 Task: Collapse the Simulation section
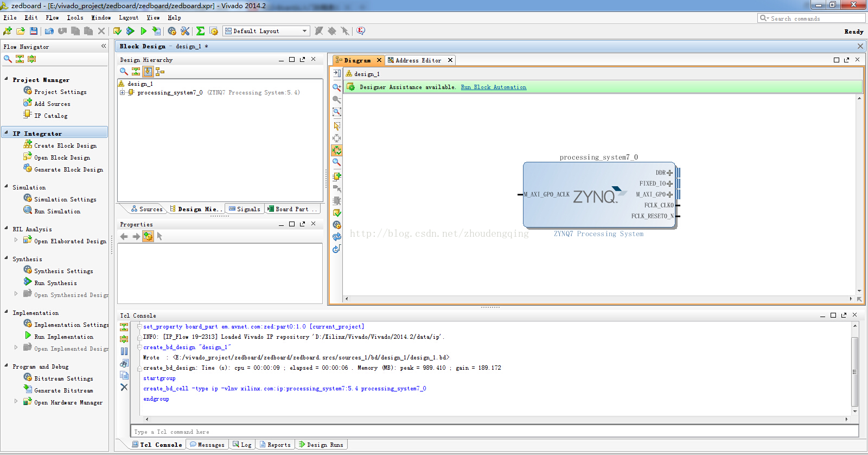coord(6,186)
